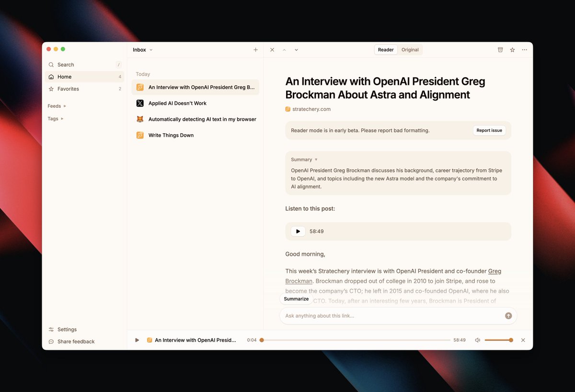Open Settings from sidebar
This screenshot has height=392, width=575.
click(x=62, y=329)
